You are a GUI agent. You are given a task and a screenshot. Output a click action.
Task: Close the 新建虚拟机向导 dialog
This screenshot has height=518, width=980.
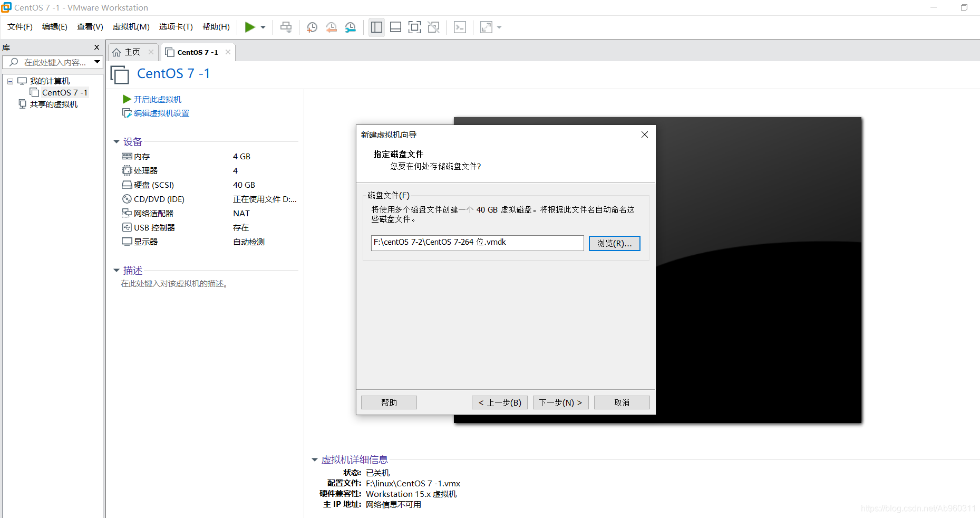tap(644, 135)
